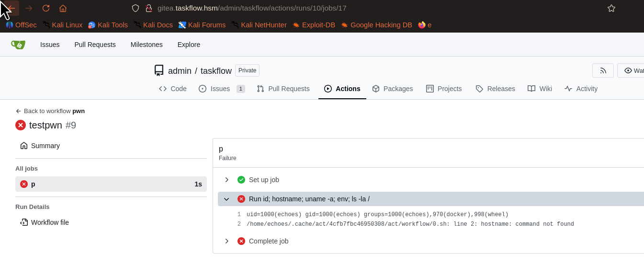Watch the taskflow repository
644x278 pixels.
coord(631,70)
